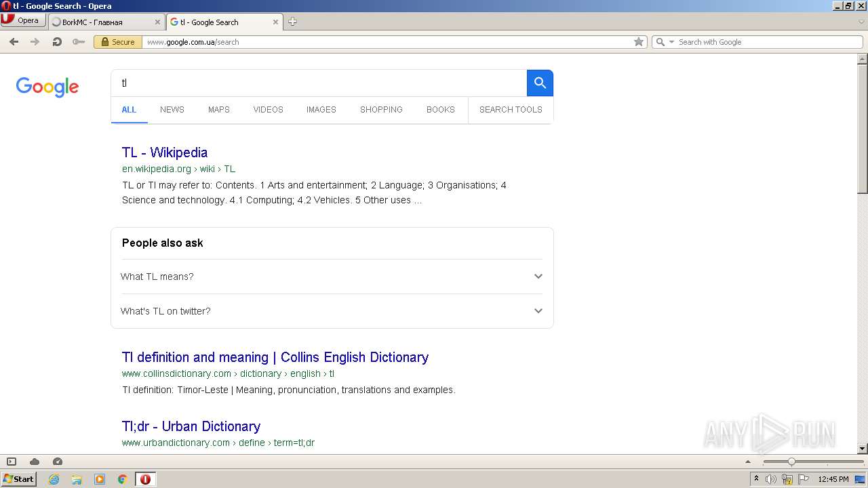
Task: Go back with the back arrow
Action: click(x=14, y=42)
